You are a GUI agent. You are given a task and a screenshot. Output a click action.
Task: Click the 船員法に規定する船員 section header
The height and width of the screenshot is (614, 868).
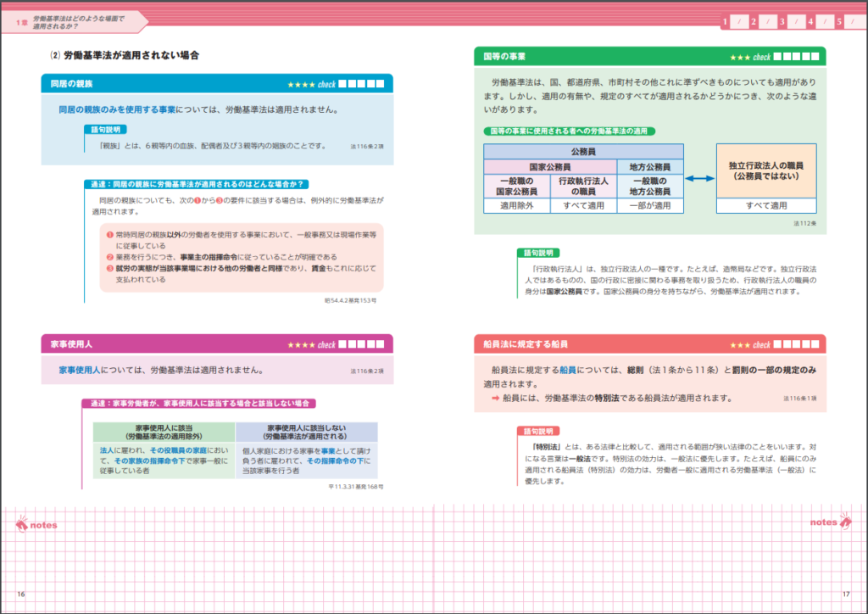(650, 344)
